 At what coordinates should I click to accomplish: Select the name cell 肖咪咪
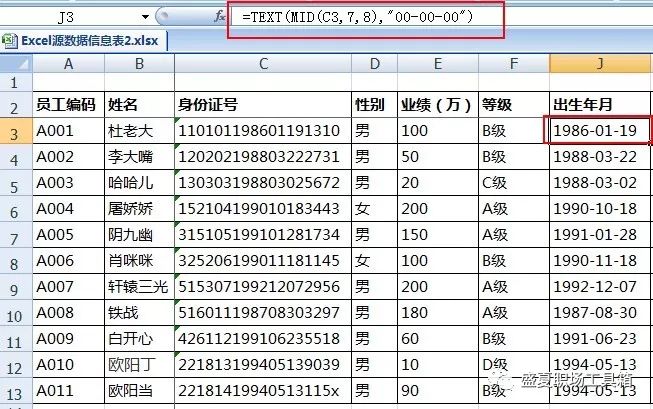pyautogui.click(x=140, y=261)
